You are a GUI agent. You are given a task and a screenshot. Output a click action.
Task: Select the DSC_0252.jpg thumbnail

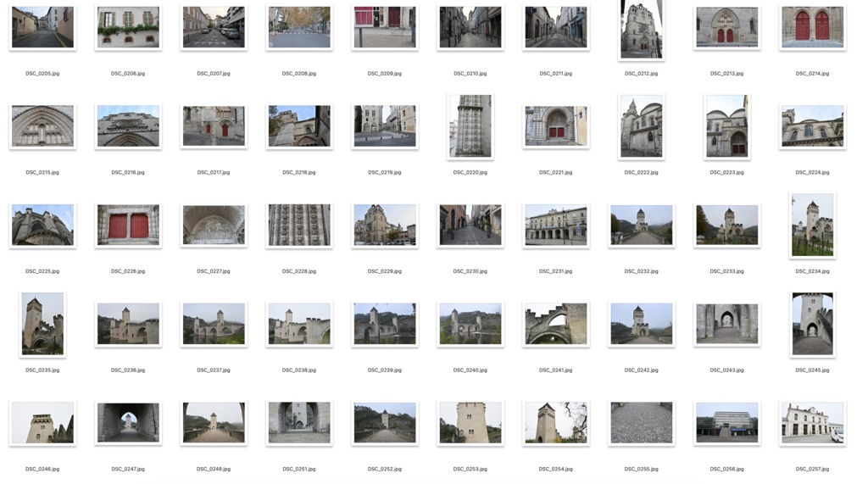click(x=385, y=422)
